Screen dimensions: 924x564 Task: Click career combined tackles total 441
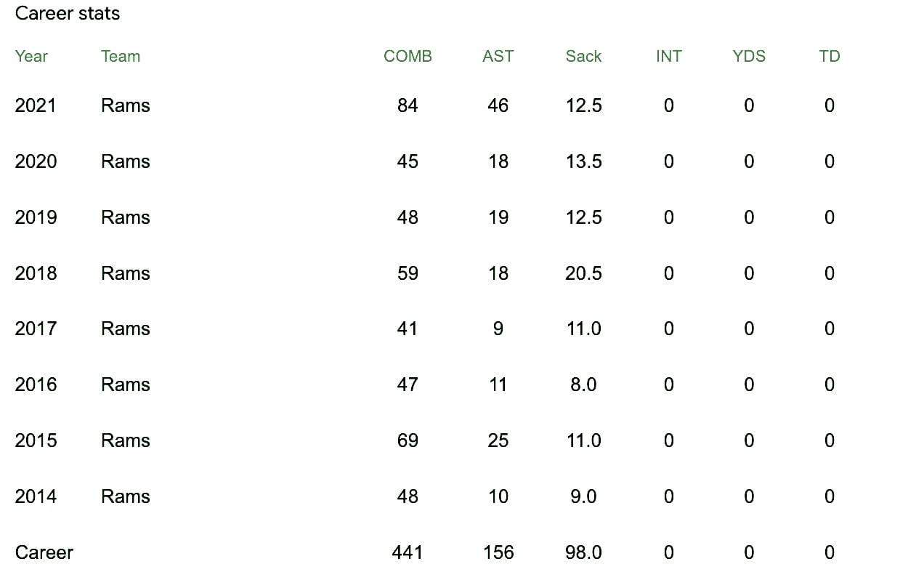pos(408,552)
